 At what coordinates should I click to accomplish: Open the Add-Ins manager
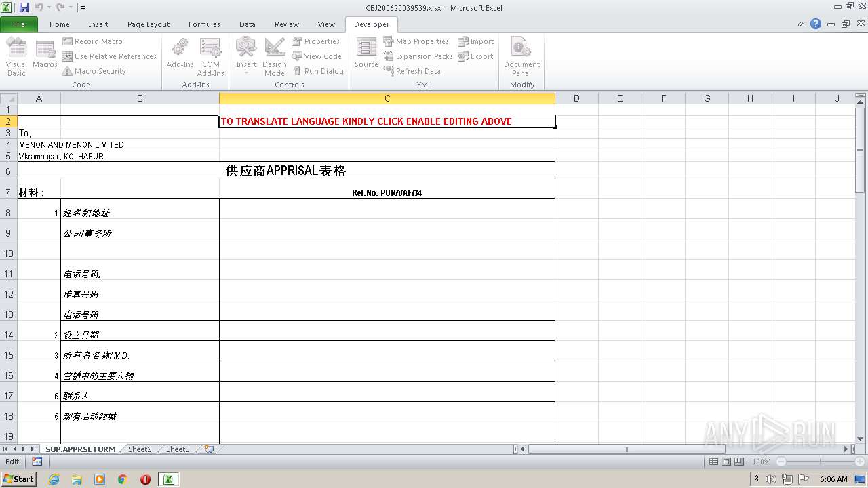180,54
